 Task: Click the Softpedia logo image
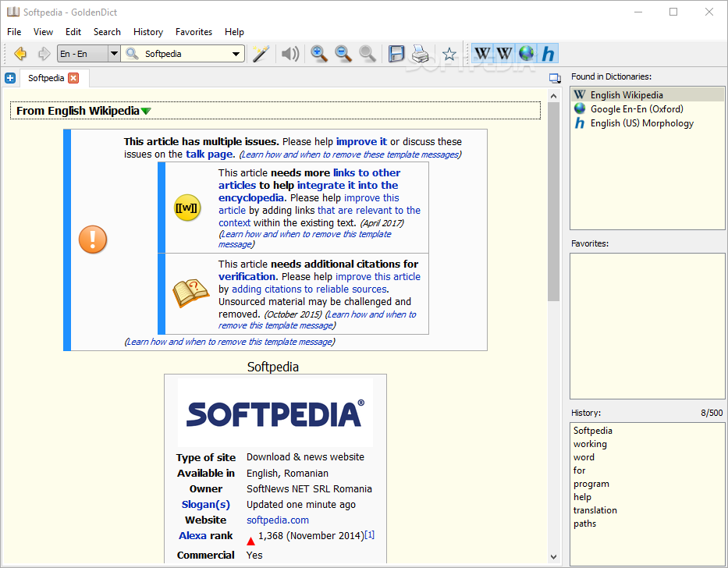coord(275,413)
